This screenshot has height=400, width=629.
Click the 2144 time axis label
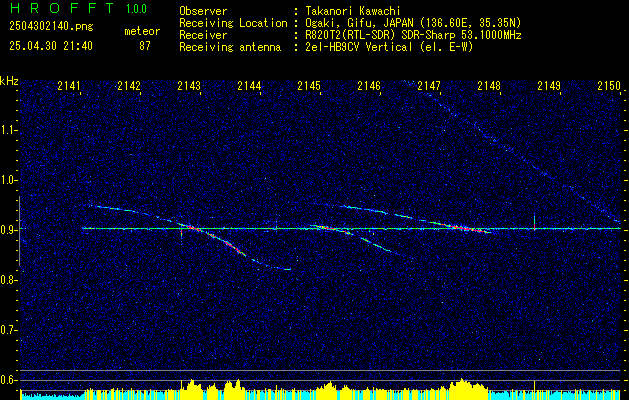click(249, 86)
